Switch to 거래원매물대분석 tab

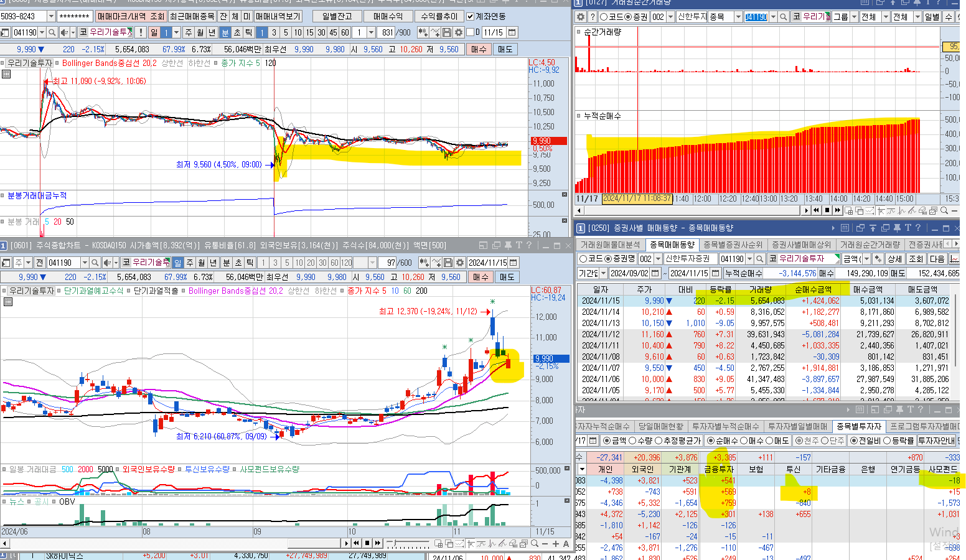[x=611, y=245]
